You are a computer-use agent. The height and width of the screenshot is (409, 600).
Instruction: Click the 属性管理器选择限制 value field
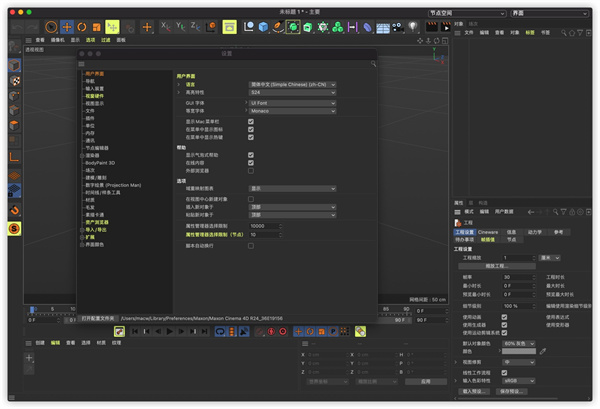265,226
